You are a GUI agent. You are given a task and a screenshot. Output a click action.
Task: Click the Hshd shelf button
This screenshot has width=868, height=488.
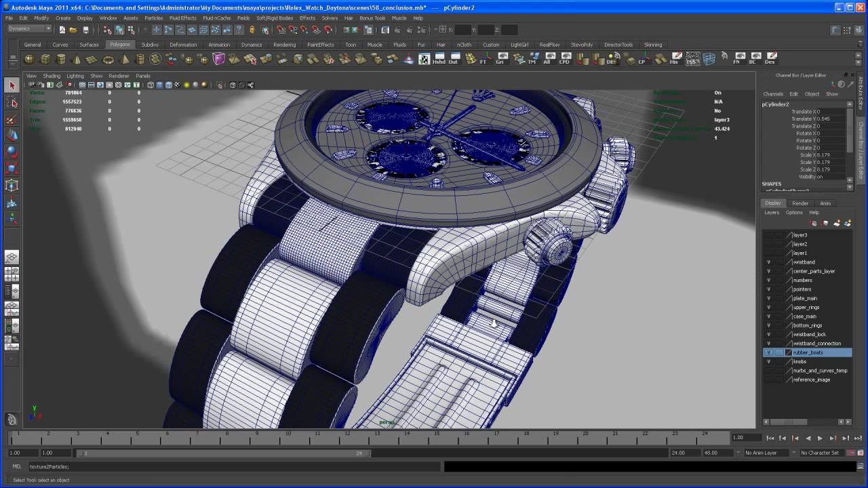(439, 59)
